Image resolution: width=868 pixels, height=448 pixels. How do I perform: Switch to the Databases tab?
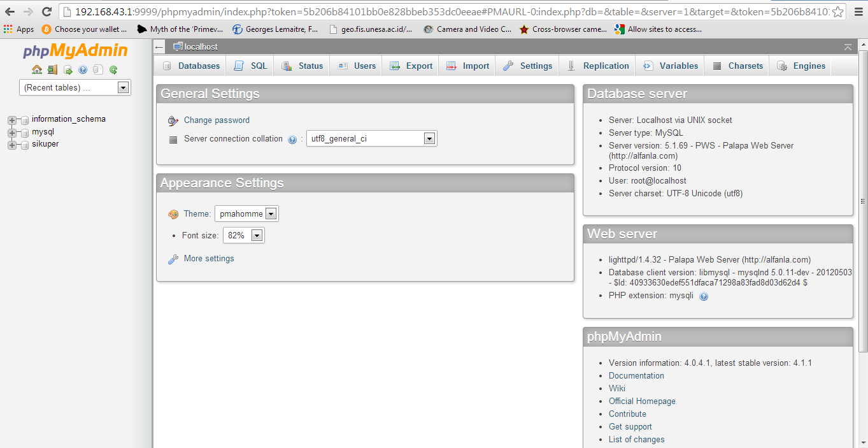point(190,66)
